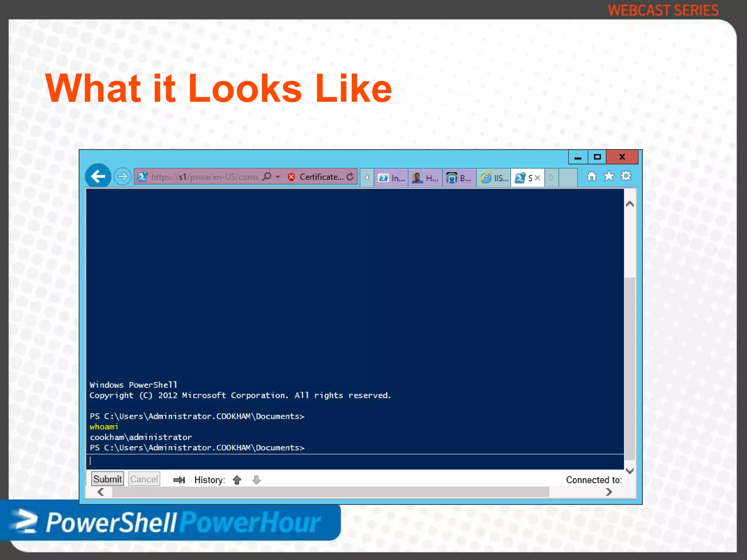
Task: Expand the address bar dropdown arrow
Action: pos(278,177)
